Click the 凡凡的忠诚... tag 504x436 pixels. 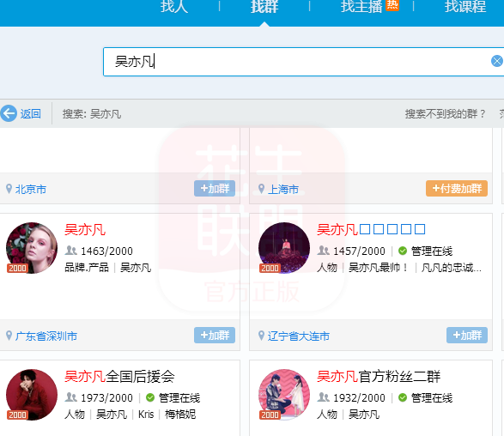point(452,267)
